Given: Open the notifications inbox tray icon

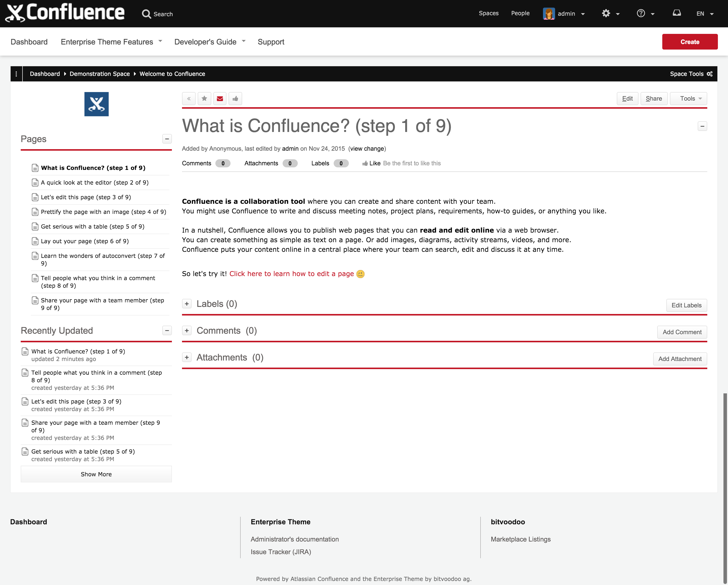Looking at the screenshot, I should coord(677,13).
